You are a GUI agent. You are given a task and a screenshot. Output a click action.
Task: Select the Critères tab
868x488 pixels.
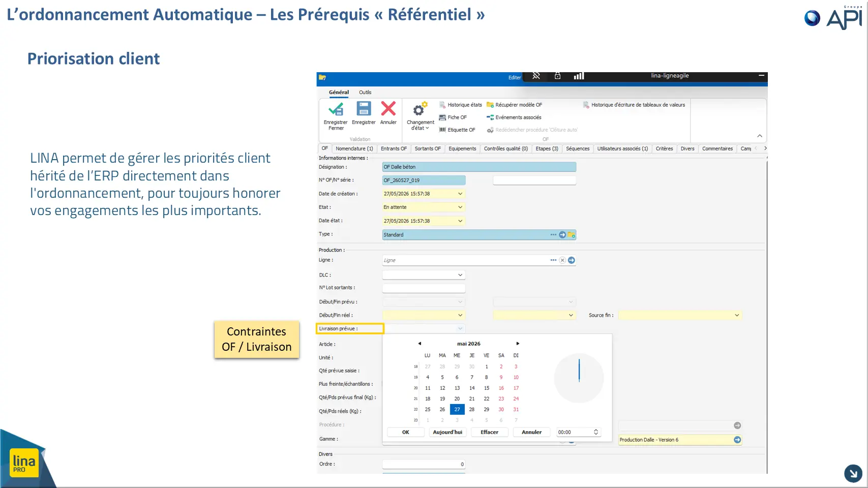click(664, 148)
